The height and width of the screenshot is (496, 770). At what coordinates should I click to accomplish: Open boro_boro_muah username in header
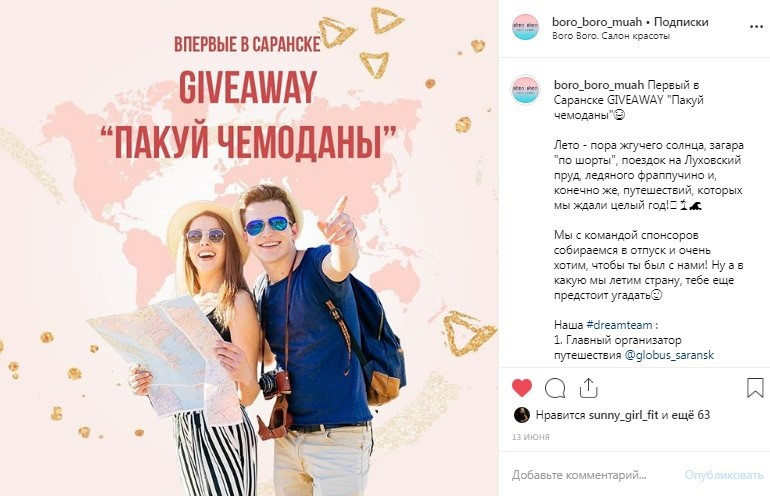click(597, 22)
